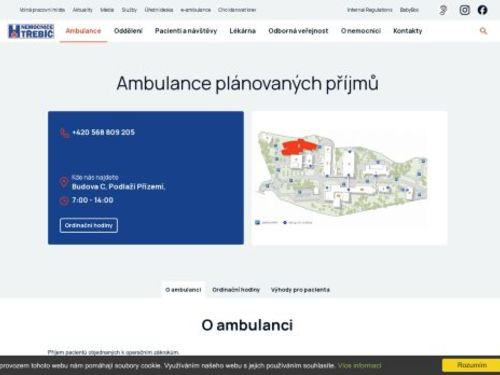Open the Internal Regulations link
The image size is (500, 375).
370,10
